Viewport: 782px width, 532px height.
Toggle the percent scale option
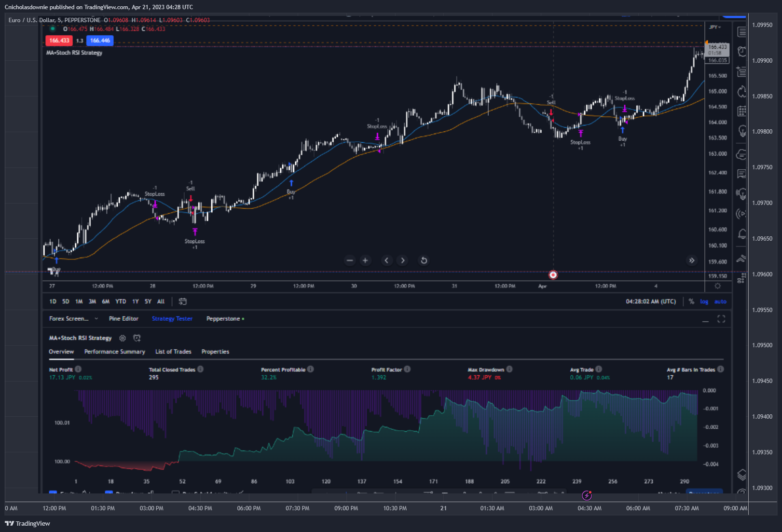coord(691,301)
